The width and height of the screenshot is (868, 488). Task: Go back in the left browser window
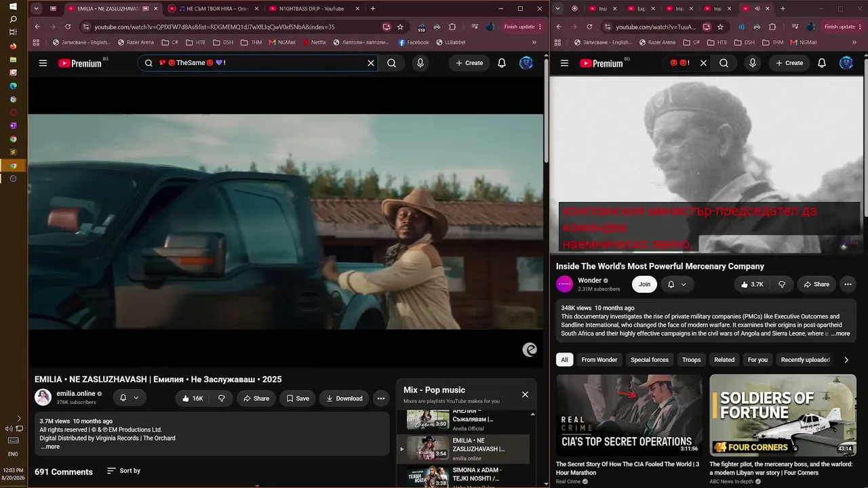click(37, 26)
